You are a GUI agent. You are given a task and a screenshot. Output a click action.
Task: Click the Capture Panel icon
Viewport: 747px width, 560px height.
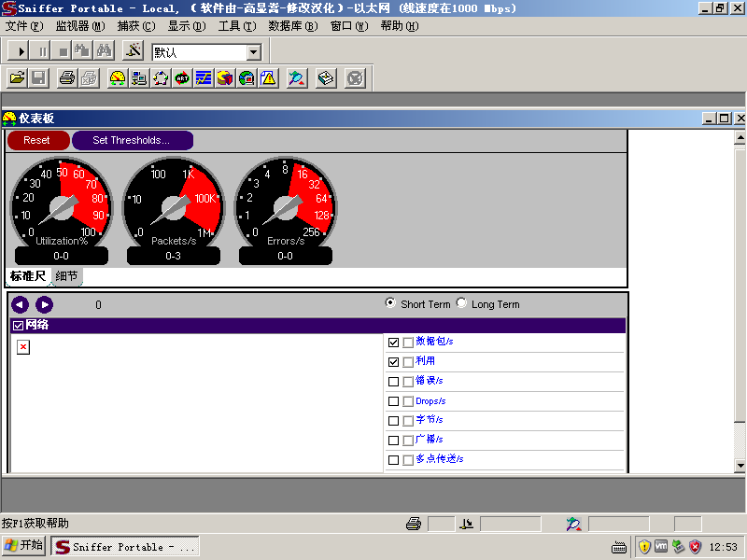pyautogui.click(x=297, y=78)
